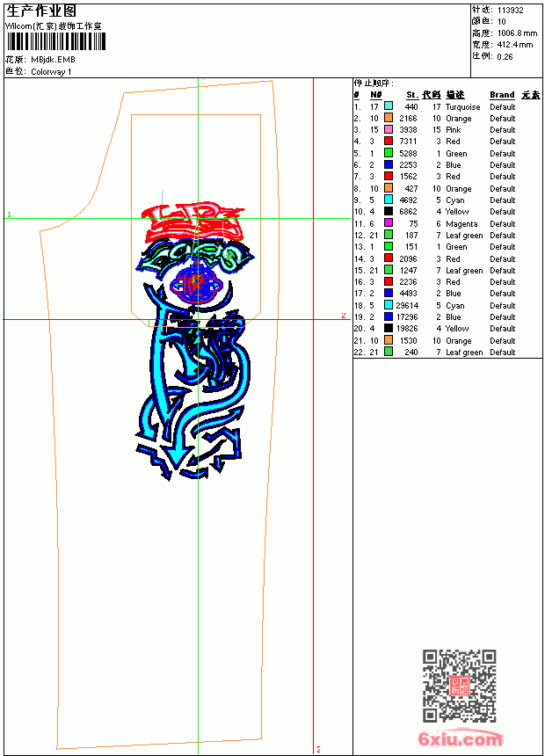Image resolution: width=545 pixels, height=756 pixels.
Task: Click the Orange swatch in row 21
Action: pyautogui.click(x=389, y=340)
